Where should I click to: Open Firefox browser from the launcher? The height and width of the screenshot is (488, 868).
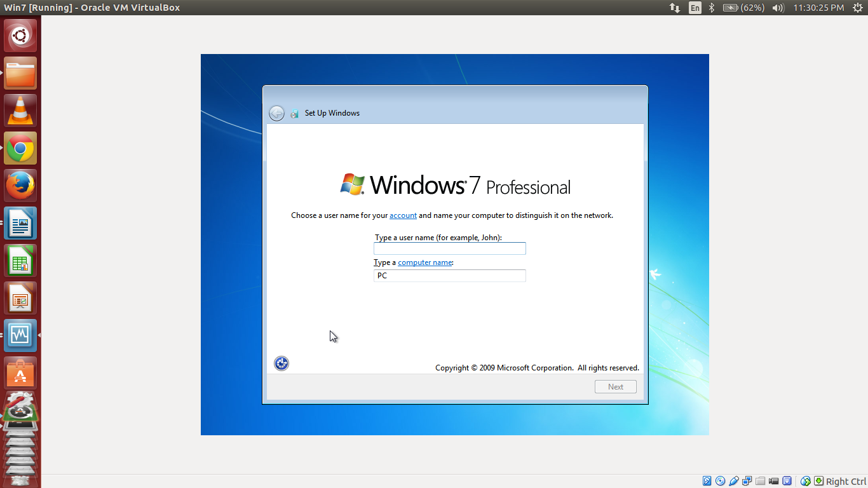click(20, 186)
